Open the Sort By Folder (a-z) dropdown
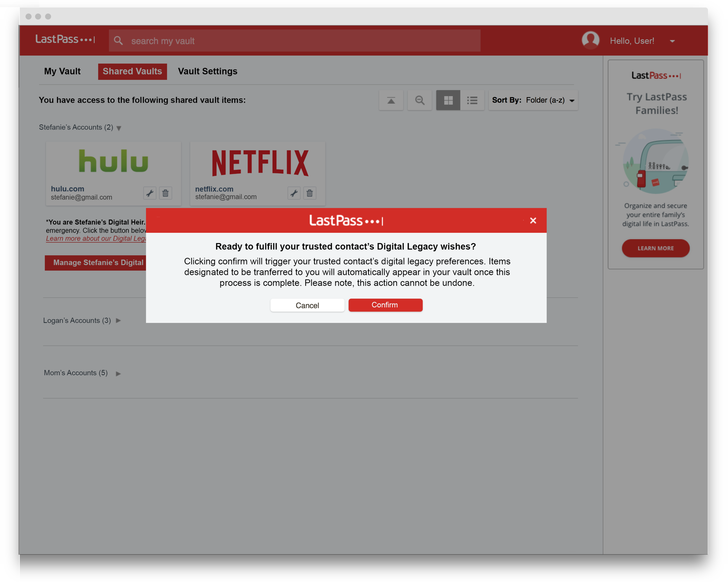This screenshot has width=728, height=582. point(533,100)
